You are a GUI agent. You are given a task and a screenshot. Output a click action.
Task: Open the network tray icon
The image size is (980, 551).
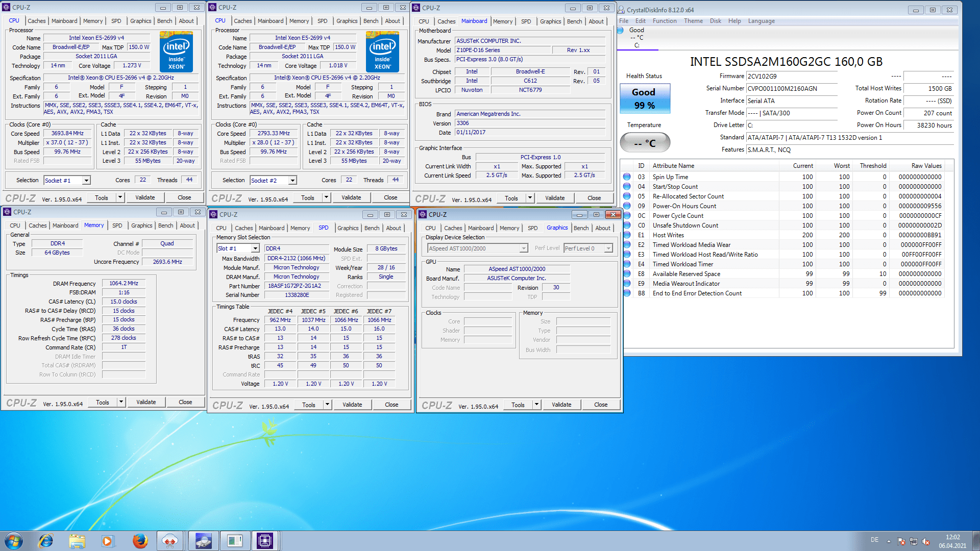(914, 541)
